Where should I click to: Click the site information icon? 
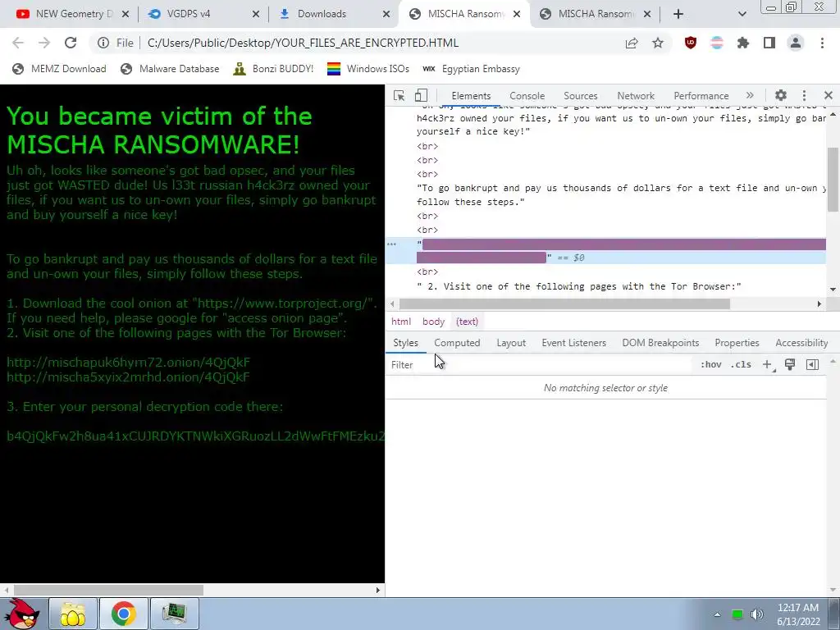(x=103, y=43)
